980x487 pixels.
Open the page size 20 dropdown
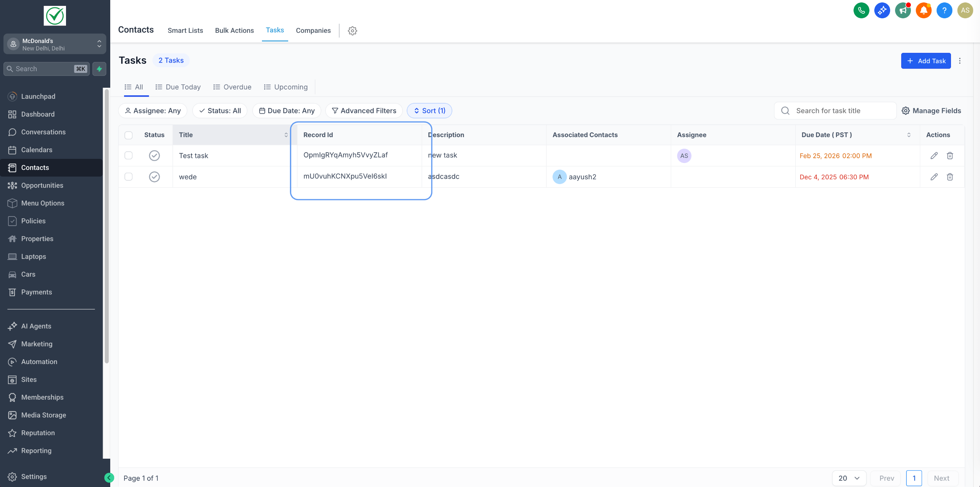point(849,478)
